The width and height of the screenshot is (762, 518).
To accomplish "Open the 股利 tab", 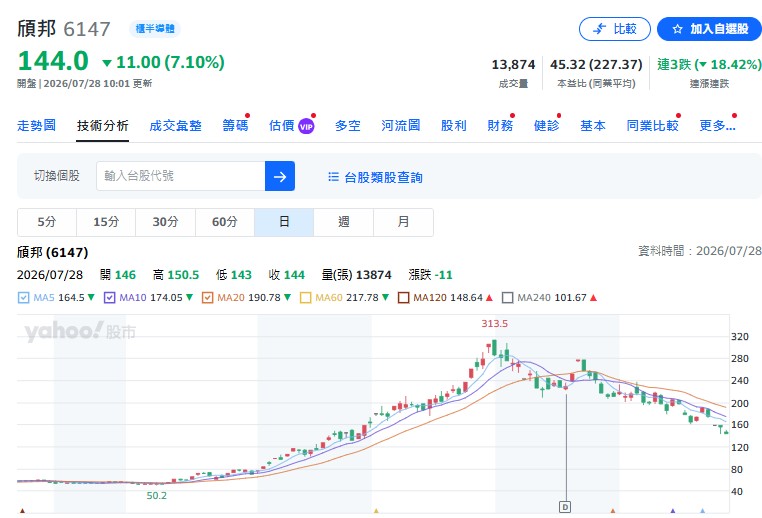I will pyautogui.click(x=453, y=125).
